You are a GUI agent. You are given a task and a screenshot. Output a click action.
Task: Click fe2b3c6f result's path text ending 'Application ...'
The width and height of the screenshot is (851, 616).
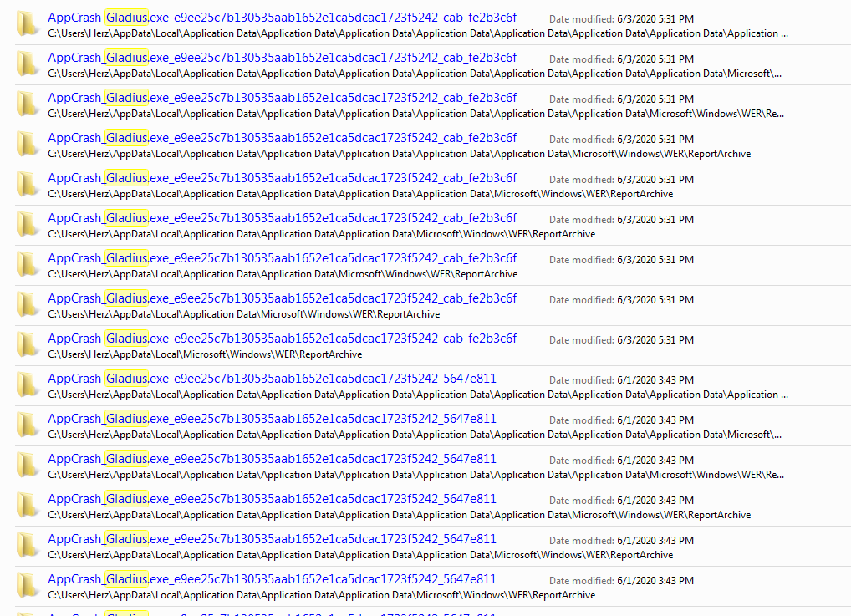click(418, 33)
